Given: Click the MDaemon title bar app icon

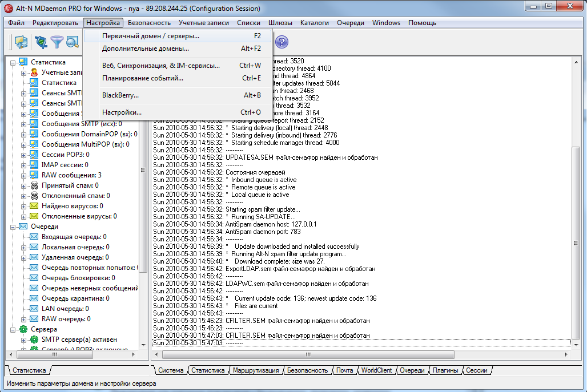Looking at the screenshot, I should [8, 8].
